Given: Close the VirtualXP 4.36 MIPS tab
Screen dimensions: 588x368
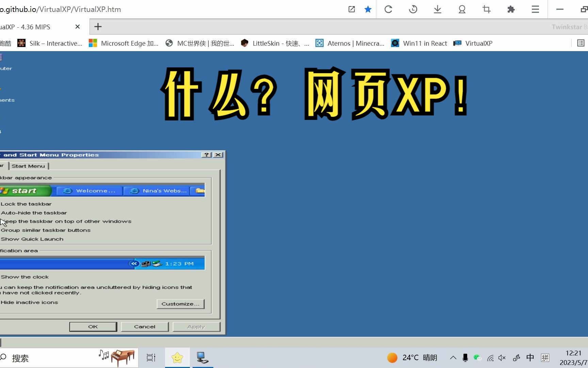Looking at the screenshot, I should [78, 27].
